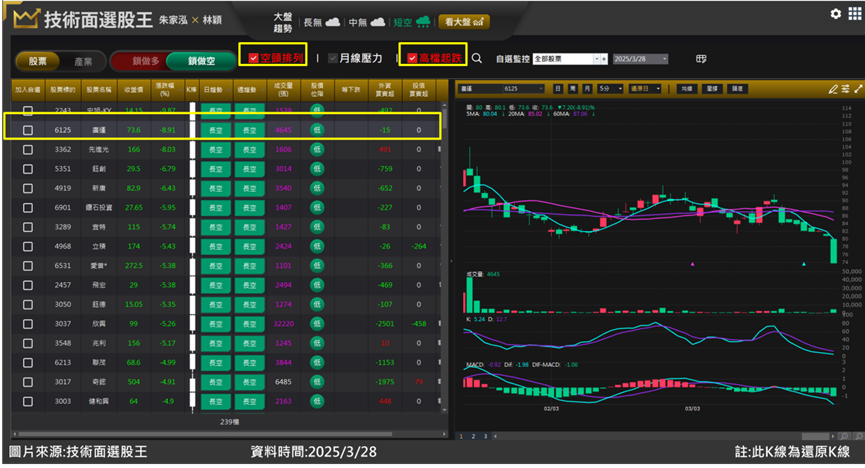Check the watchlist box for 6125
Viewport: 865px width, 468px height.
point(28,130)
